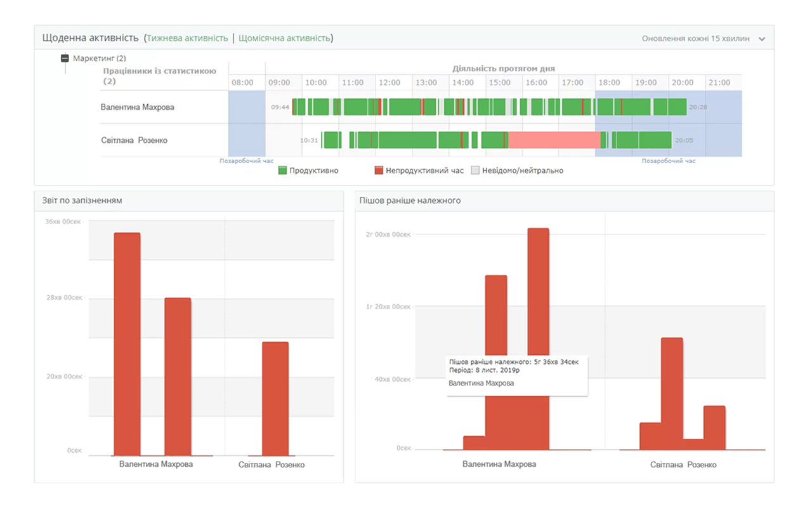Switch to Щомісячна активність view
This screenshot has height=508, width=812.
click(284, 38)
